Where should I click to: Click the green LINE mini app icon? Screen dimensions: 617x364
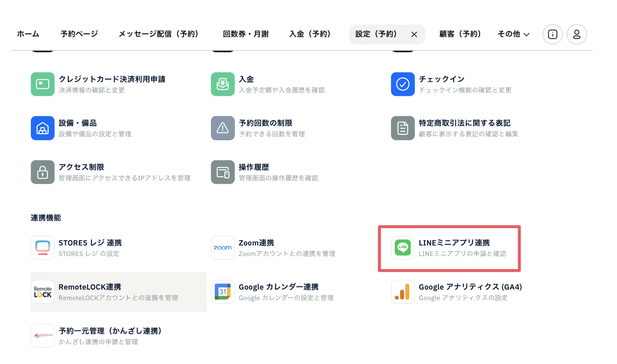click(x=403, y=248)
